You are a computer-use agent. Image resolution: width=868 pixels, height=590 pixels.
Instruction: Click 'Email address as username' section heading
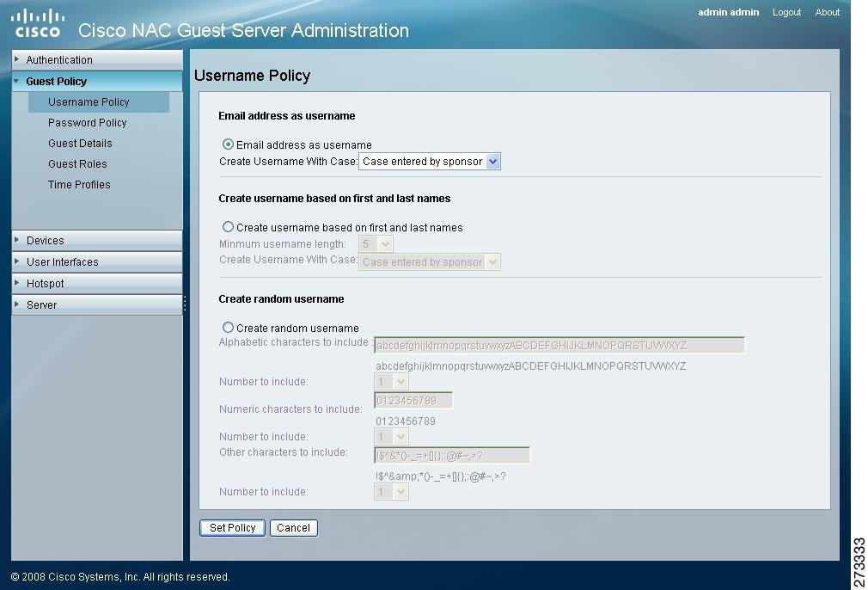pyautogui.click(x=287, y=116)
